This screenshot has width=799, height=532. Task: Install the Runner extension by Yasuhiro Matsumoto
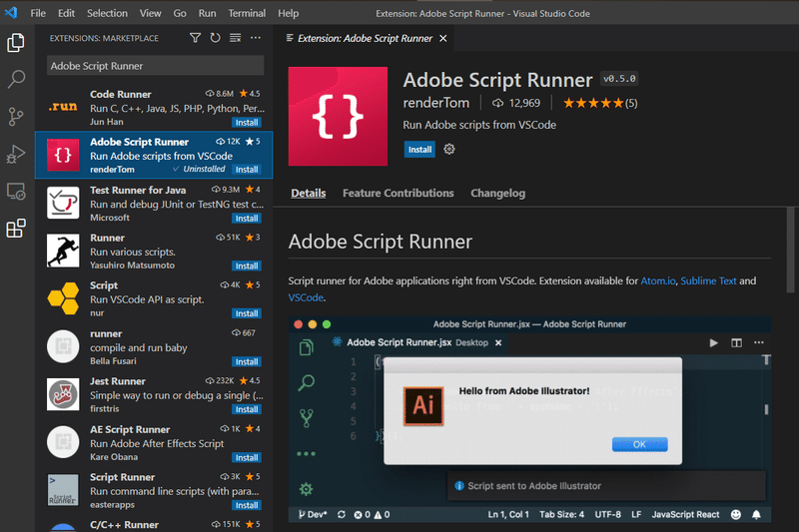tap(247, 266)
